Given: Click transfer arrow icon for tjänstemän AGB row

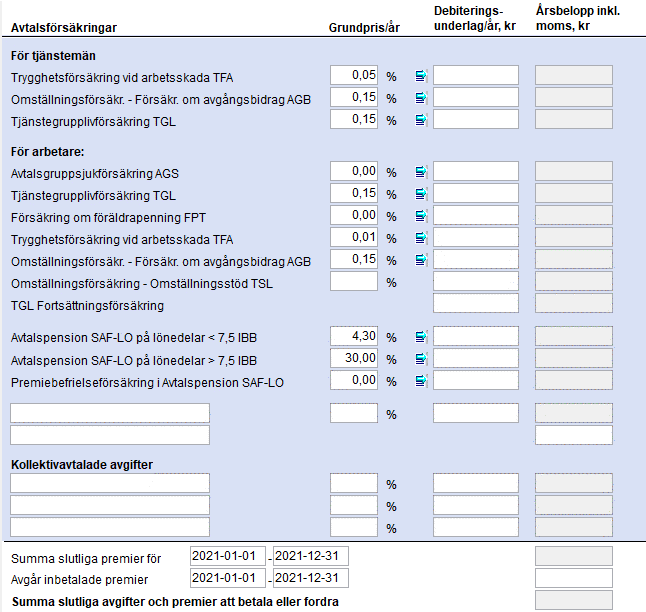Looking at the screenshot, I should (x=421, y=98).
